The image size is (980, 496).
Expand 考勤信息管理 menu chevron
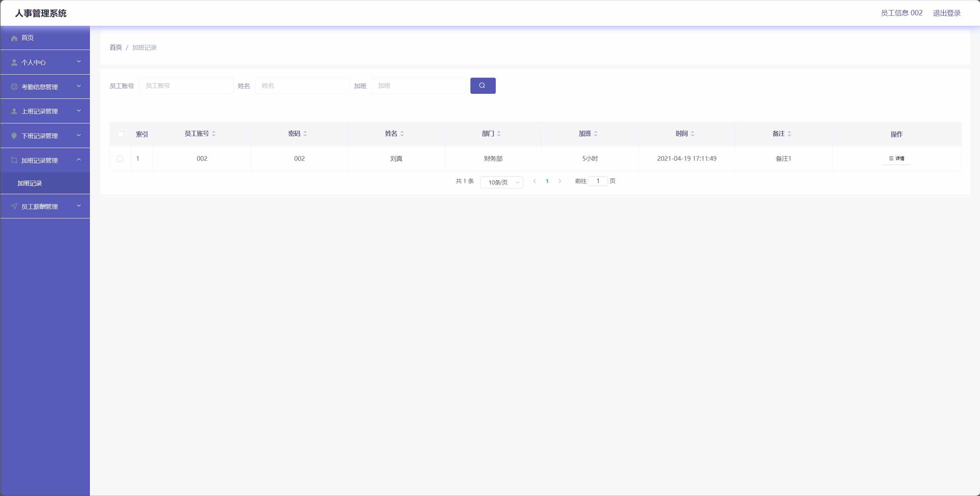[x=79, y=86]
